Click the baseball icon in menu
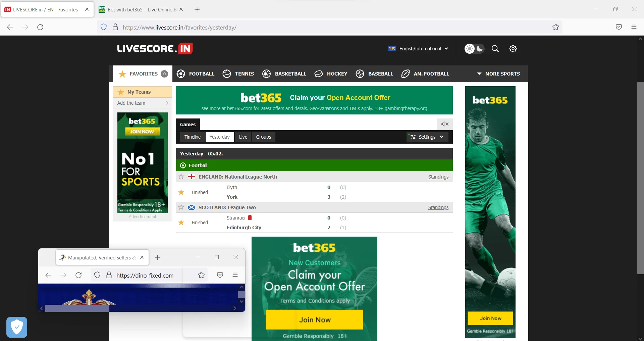Viewport: 644px width, 341px height. point(360,74)
